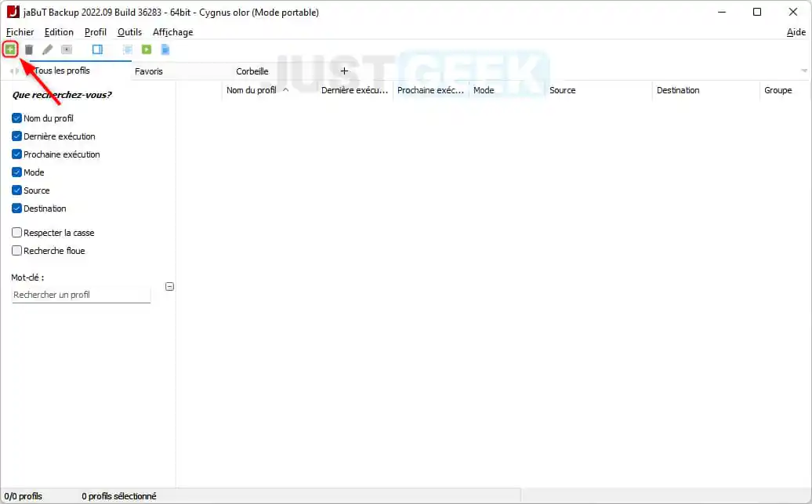Click the trash delete profile icon
This screenshot has width=812, height=504.
coord(29,49)
